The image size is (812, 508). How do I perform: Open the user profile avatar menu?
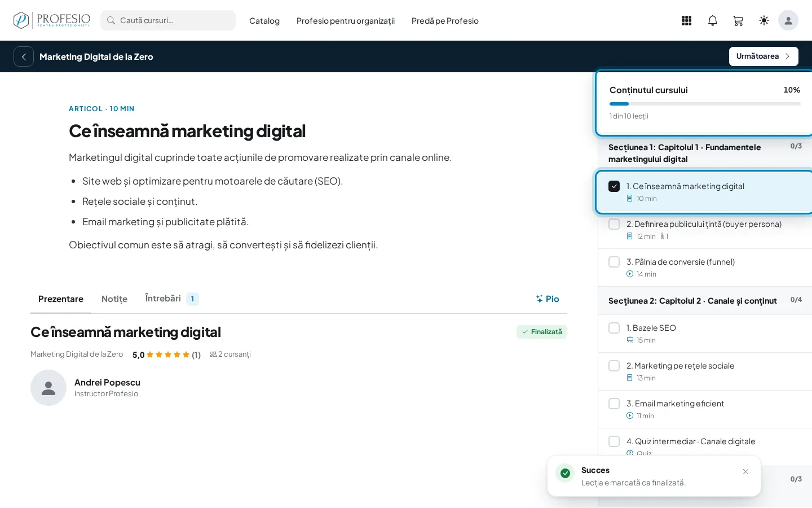click(x=788, y=20)
